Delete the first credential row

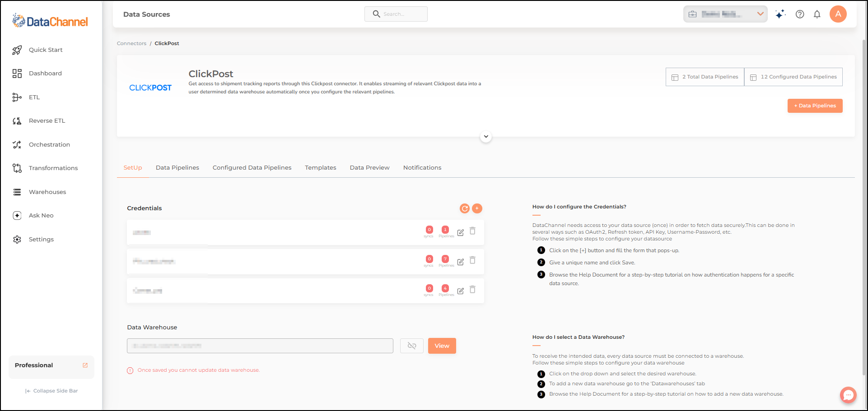(x=472, y=231)
